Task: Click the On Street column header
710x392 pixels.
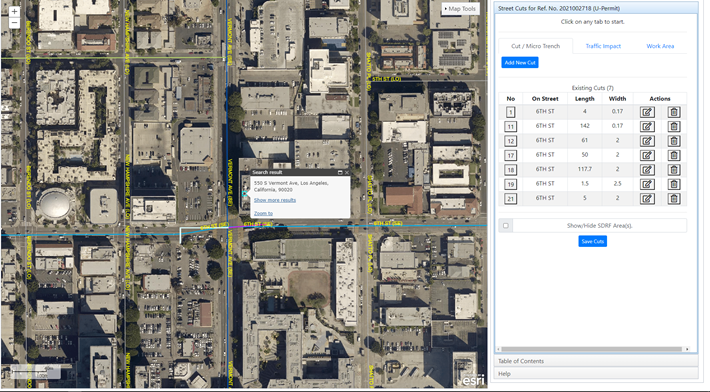Action: (545, 98)
